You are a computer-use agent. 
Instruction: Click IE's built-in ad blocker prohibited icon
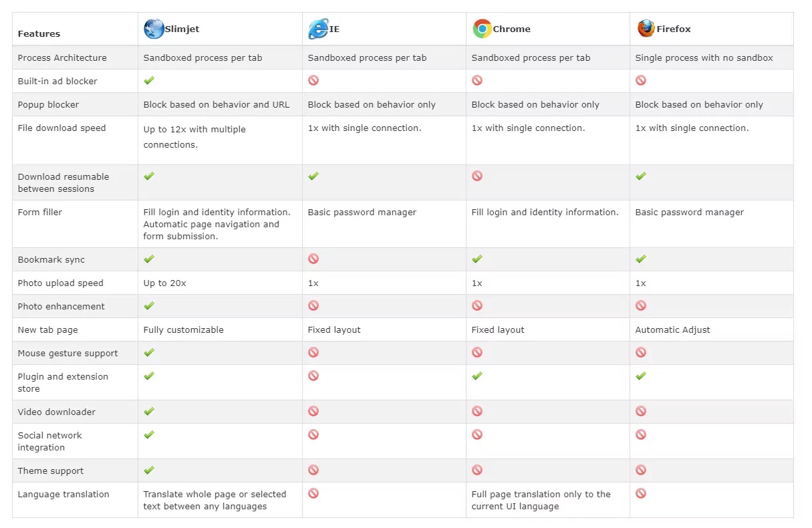point(313,80)
